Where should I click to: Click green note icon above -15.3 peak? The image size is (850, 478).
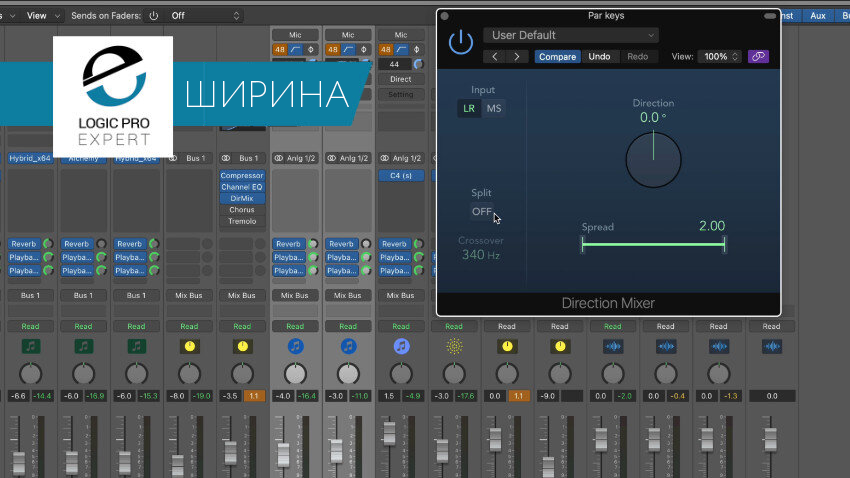(x=136, y=346)
